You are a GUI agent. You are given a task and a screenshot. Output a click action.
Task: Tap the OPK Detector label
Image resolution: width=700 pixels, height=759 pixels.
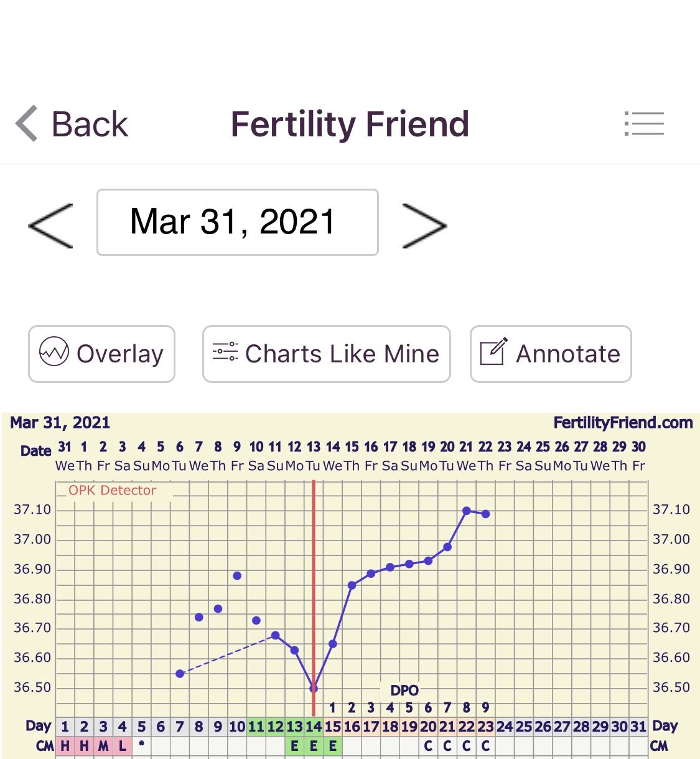point(112,491)
